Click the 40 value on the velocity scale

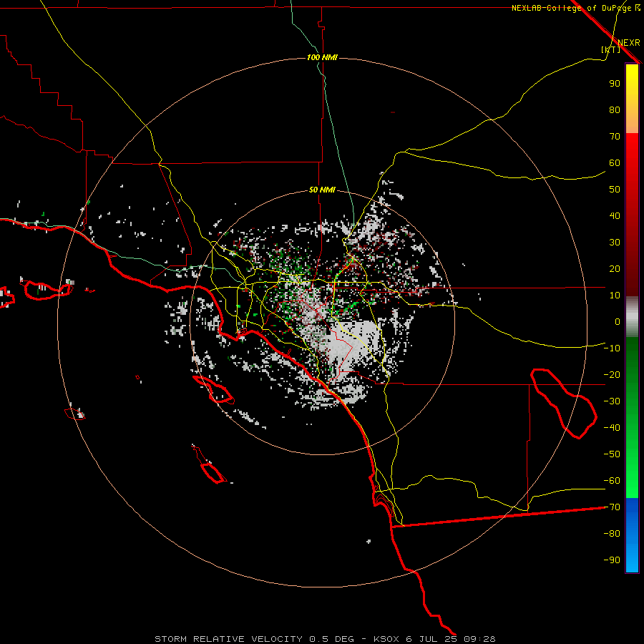[x=615, y=216]
